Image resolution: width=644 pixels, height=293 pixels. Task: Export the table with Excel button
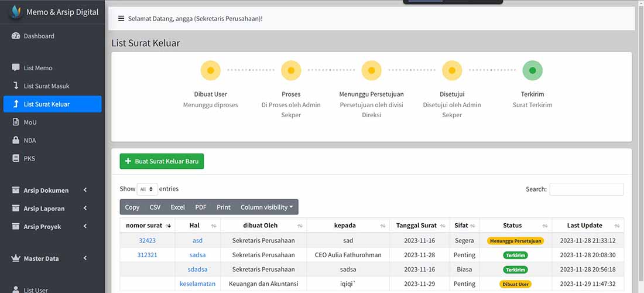pyautogui.click(x=178, y=207)
